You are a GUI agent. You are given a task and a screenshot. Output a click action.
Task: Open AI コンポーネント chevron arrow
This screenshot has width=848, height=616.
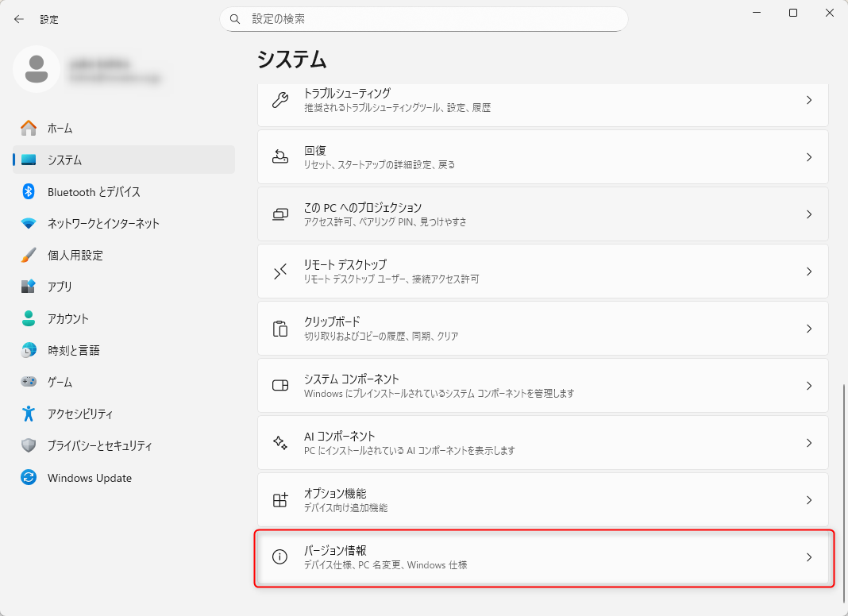click(809, 443)
